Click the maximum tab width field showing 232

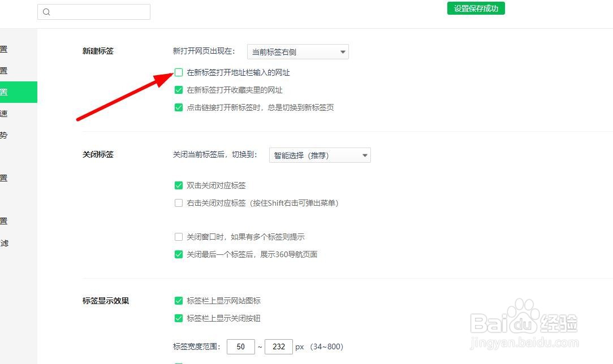[279, 346]
